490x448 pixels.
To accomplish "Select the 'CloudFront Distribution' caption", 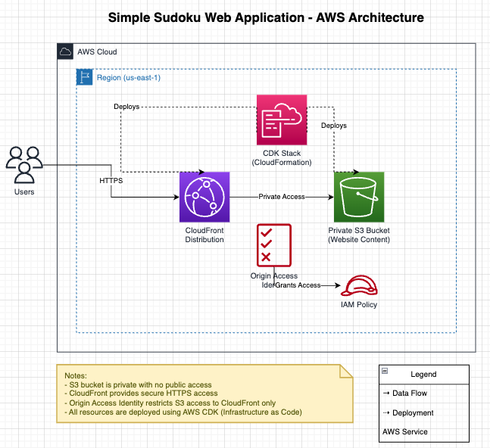I will (x=204, y=235).
